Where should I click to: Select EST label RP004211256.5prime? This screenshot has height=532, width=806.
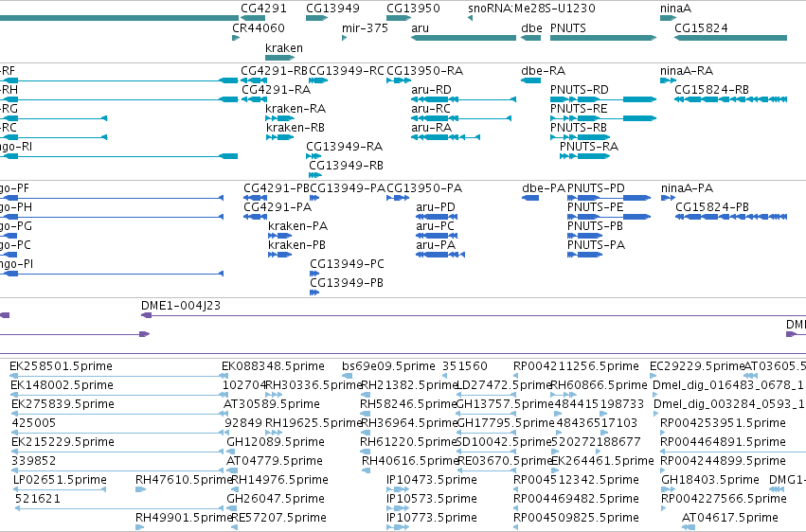pyautogui.click(x=576, y=366)
